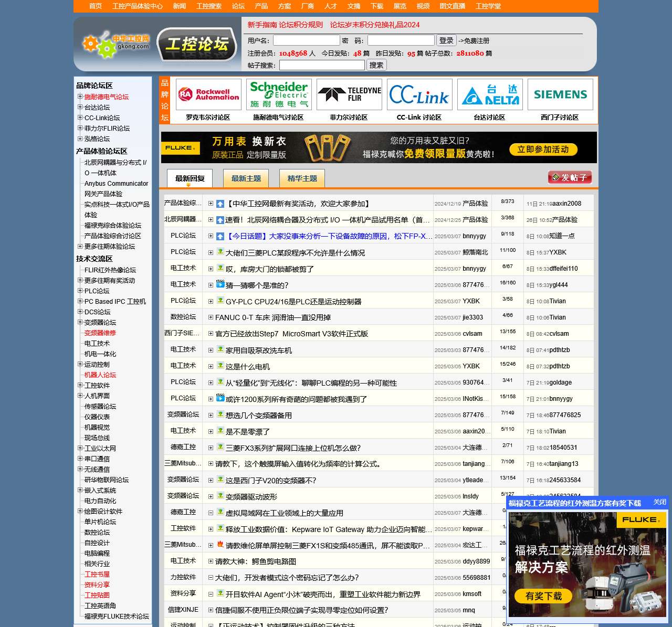
Task: Open the 机器人论坛 sidebar link
Action: coord(100,375)
